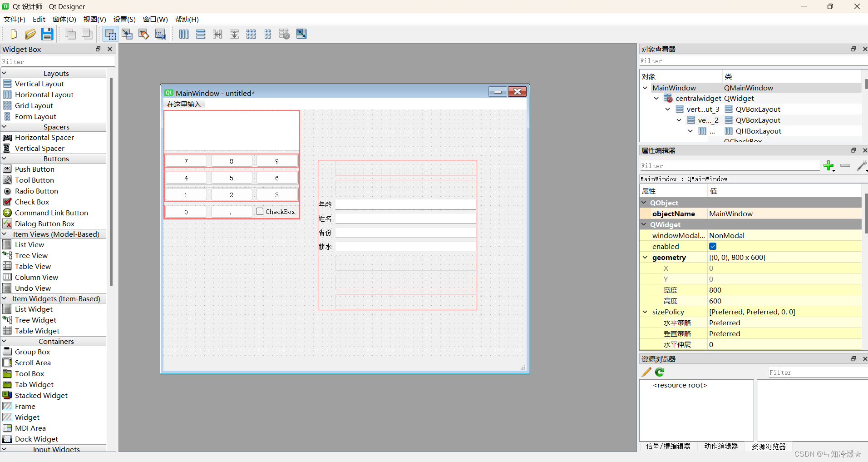Select Radio Button in Widget Box
This screenshot has width=868, height=462.
pyautogui.click(x=36, y=191)
